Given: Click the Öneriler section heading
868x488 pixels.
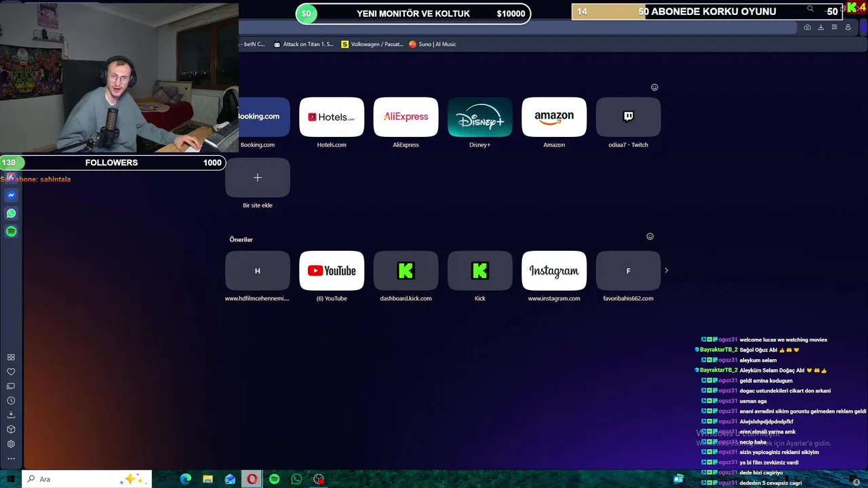Looking at the screenshot, I should click(x=241, y=239).
